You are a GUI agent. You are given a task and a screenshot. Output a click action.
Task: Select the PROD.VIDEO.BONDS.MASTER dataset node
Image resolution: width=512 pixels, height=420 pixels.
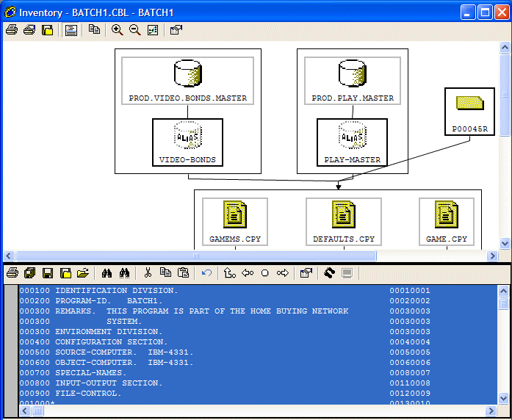pos(188,81)
